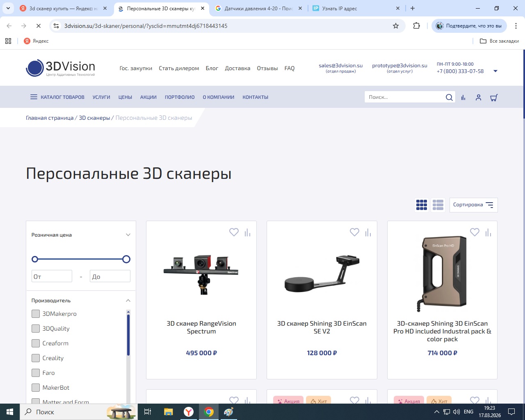
Task: Open the Контакты menu item
Action: click(x=255, y=97)
